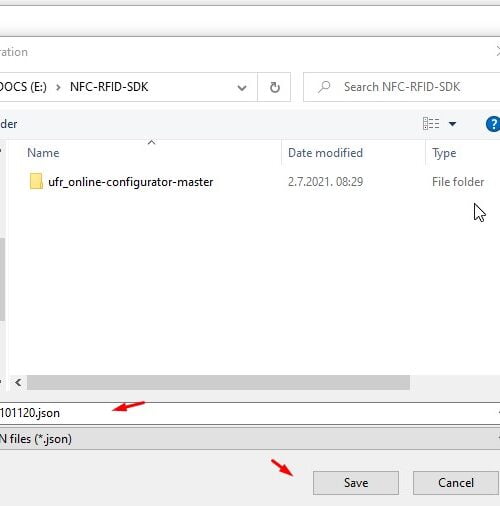The width and height of the screenshot is (500, 506).
Task: Open the help question mark icon
Action: click(x=493, y=124)
